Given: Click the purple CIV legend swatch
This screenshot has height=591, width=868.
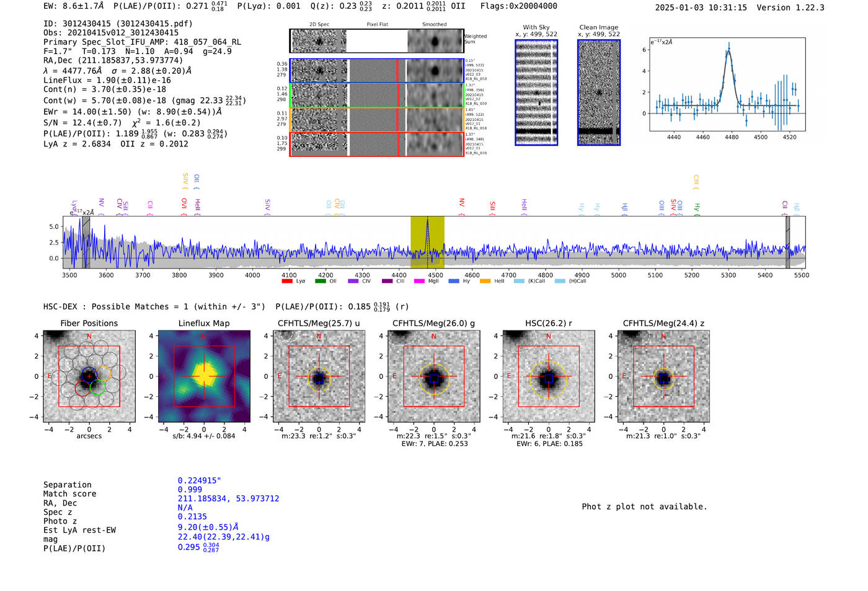Looking at the screenshot, I should (353, 281).
